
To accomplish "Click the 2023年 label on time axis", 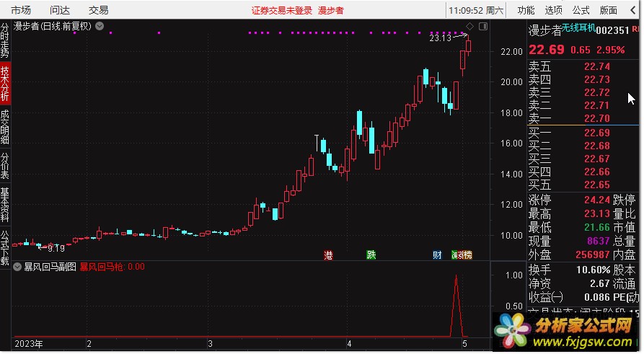I will coord(29,344).
